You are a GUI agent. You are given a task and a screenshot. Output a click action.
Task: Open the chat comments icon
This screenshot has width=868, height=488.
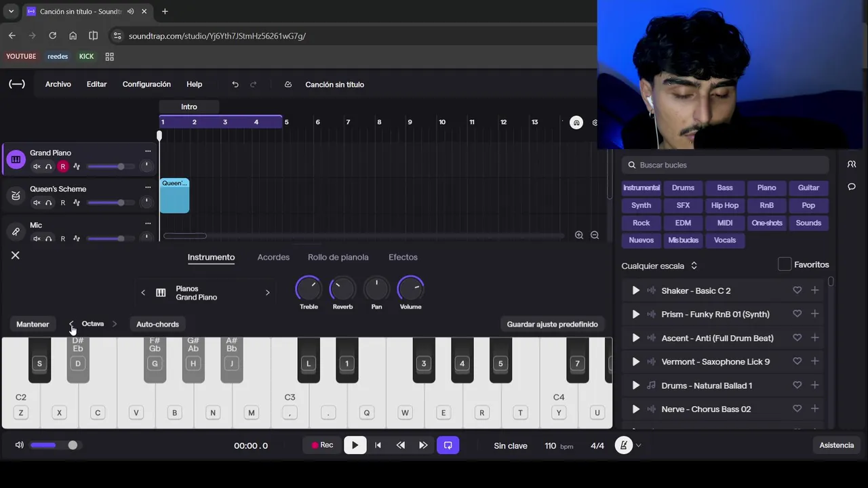click(852, 187)
